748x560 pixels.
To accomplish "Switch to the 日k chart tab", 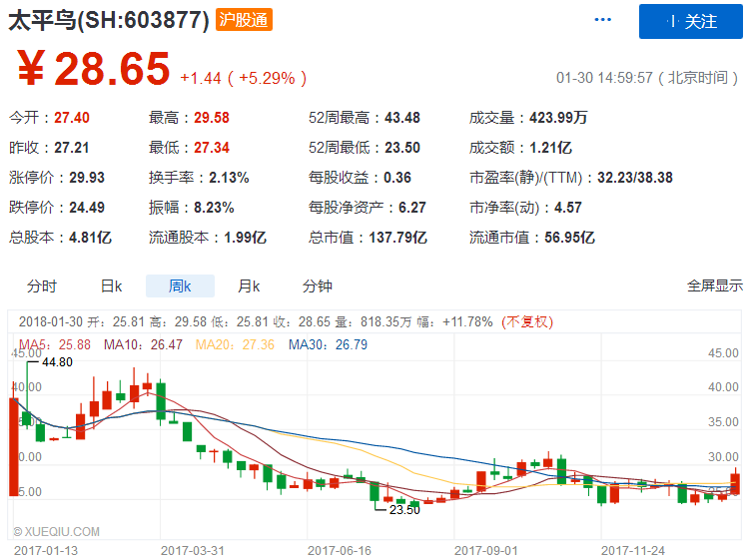I will [x=111, y=286].
